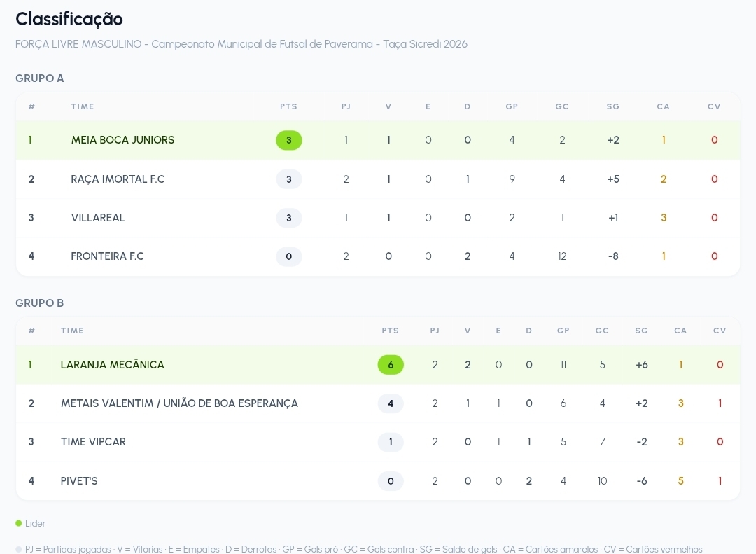
Task: Open the VILLAREAL team row
Action: pyautogui.click(x=378, y=218)
